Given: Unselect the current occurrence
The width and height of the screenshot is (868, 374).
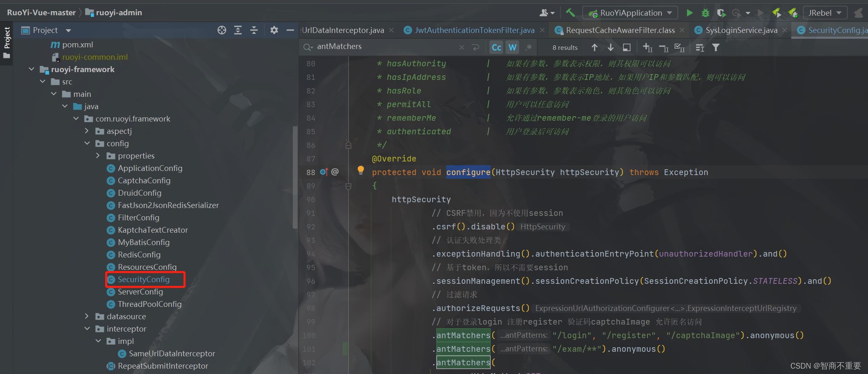Looking at the screenshot, I should (x=664, y=48).
